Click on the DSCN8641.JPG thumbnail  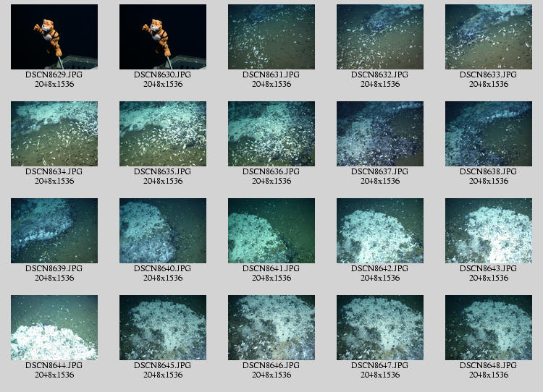tap(271, 231)
